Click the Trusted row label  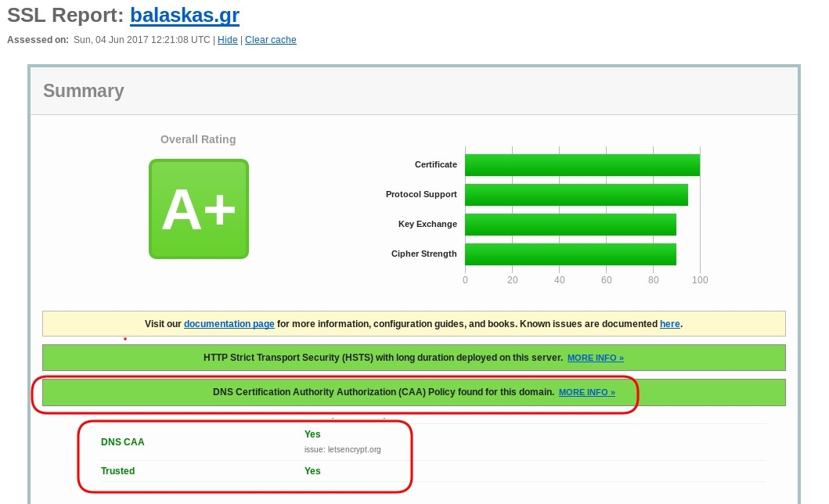click(117, 471)
